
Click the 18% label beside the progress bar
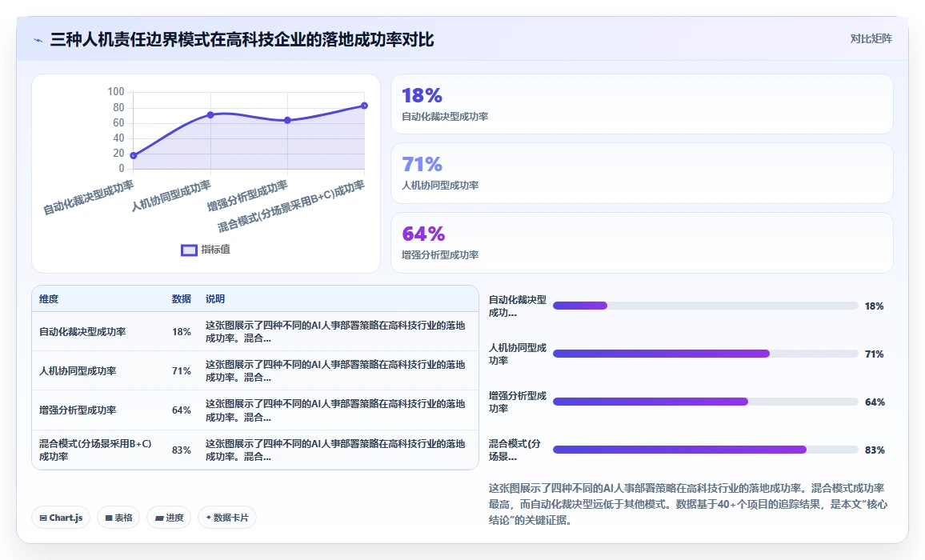pos(875,306)
